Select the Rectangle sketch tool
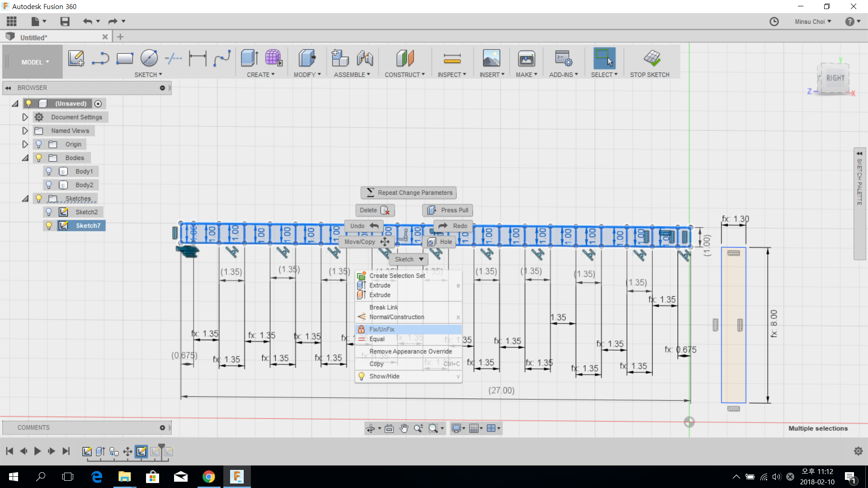 [x=125, y=58]
